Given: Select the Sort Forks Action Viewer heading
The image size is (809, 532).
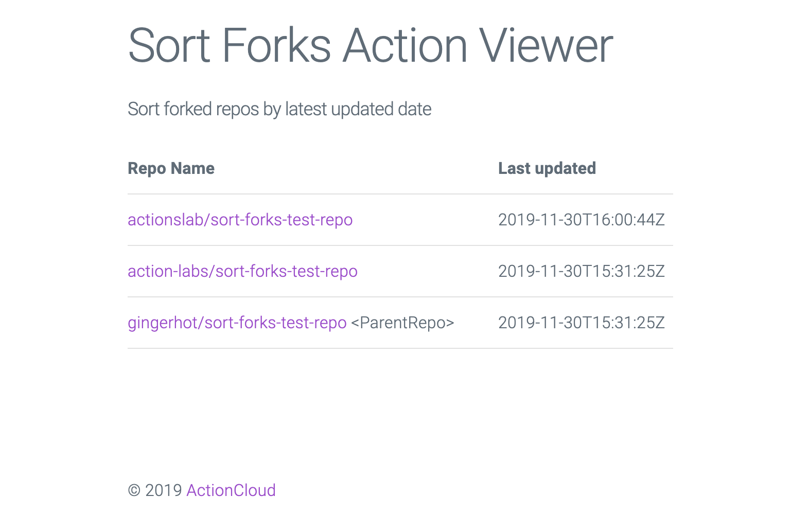Looking at the screenshot, I should point(371,46).
